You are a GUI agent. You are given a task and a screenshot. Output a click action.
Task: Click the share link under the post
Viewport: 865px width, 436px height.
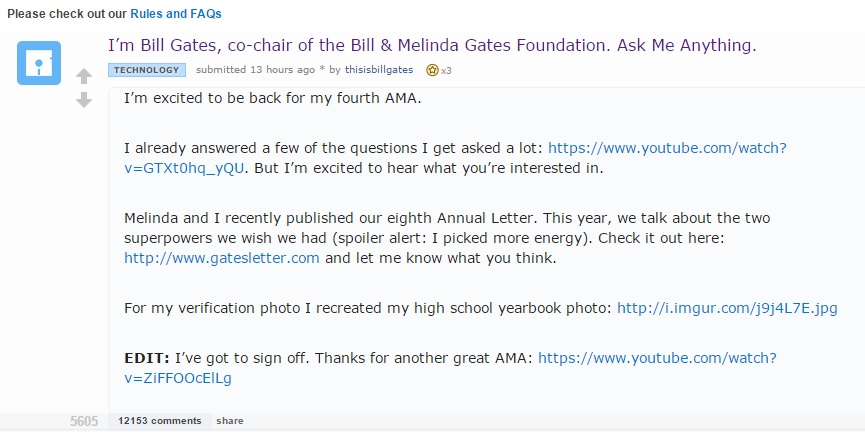[x=229, y=421]
